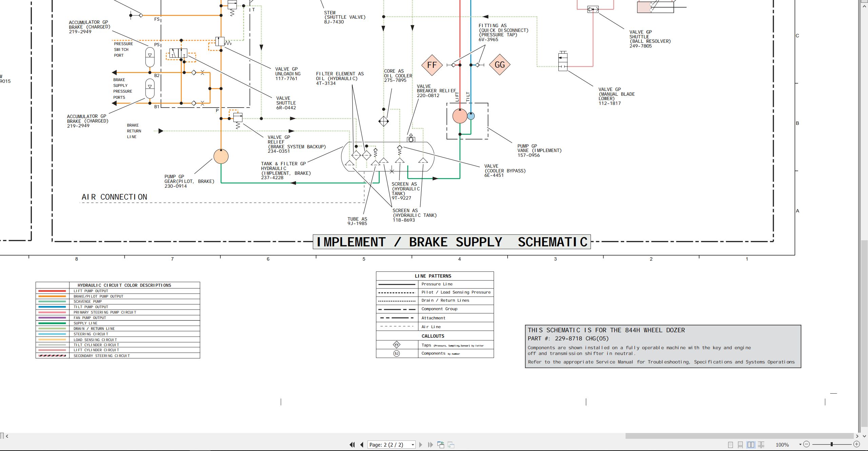Image resolution: width=868 pixels, height=451 pixels.
Task: Click the TILT PUMP OUTPUT blue swatch
Action: [52, 307]
